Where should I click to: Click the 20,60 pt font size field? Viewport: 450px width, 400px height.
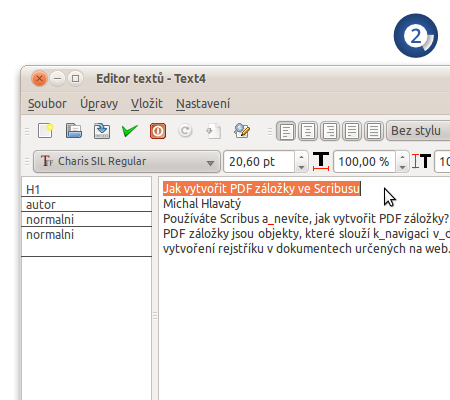tap(259, 162)
